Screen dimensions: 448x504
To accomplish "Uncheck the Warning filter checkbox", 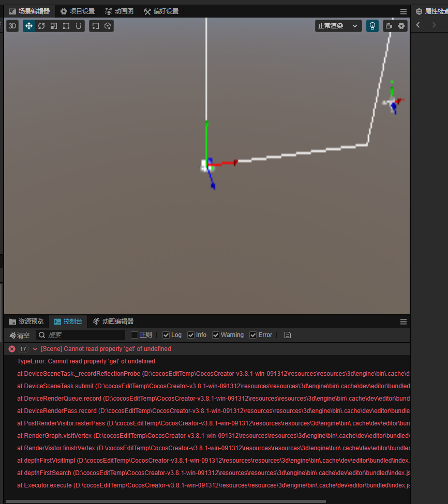I will point(216,335).
